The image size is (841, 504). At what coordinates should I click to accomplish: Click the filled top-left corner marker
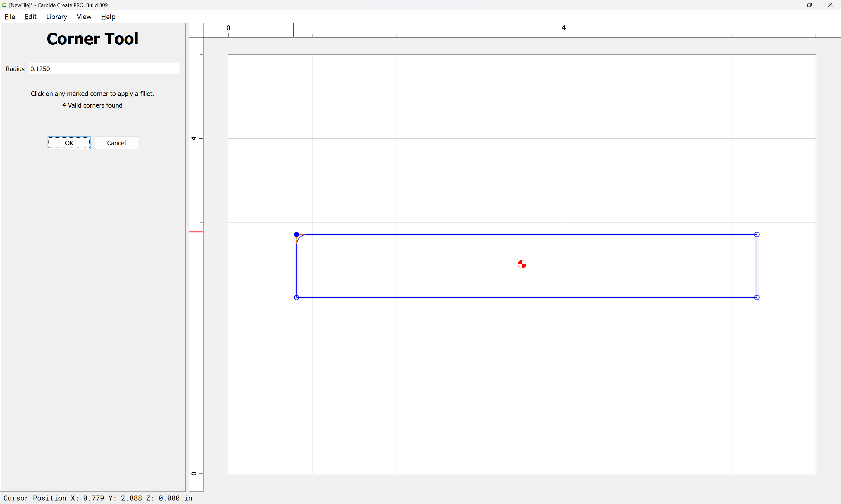[x=296, y=234]
